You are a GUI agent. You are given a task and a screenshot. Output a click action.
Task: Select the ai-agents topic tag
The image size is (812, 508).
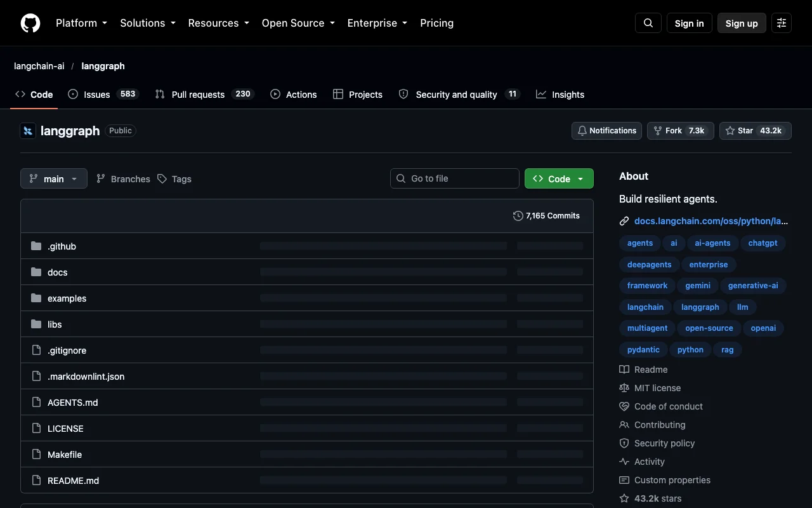tap(712, 243)
